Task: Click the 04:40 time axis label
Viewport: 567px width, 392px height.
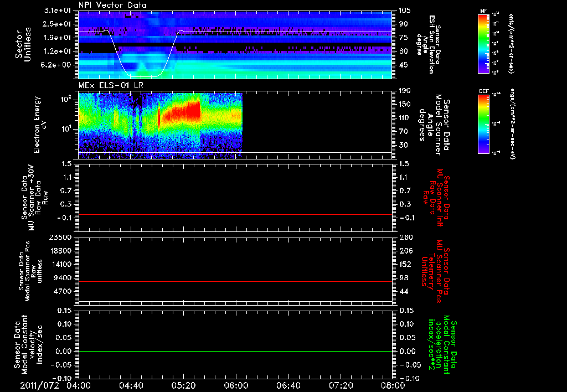Action: pos(131,385)
